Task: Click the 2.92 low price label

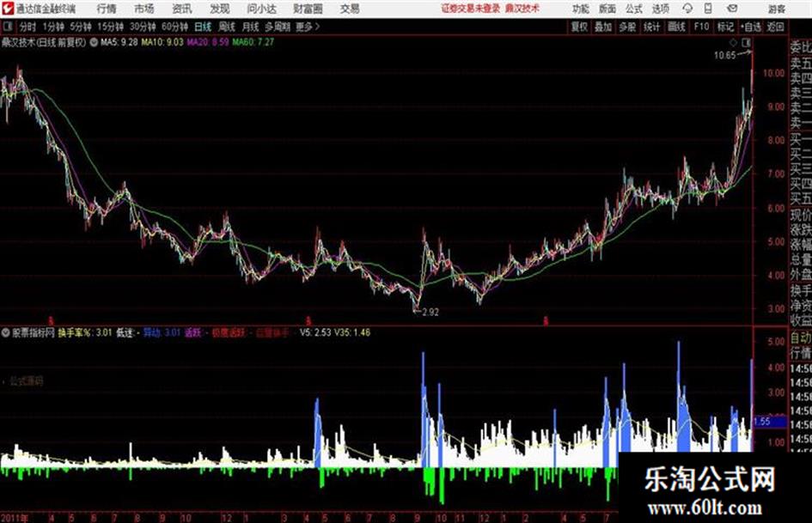Action: [x=430, y=313]
